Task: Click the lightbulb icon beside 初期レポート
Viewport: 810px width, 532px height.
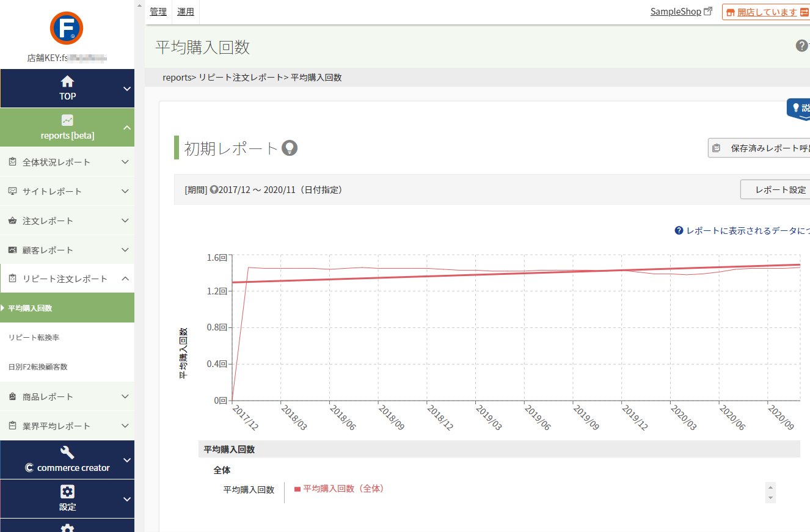Action: pos(290,148)
